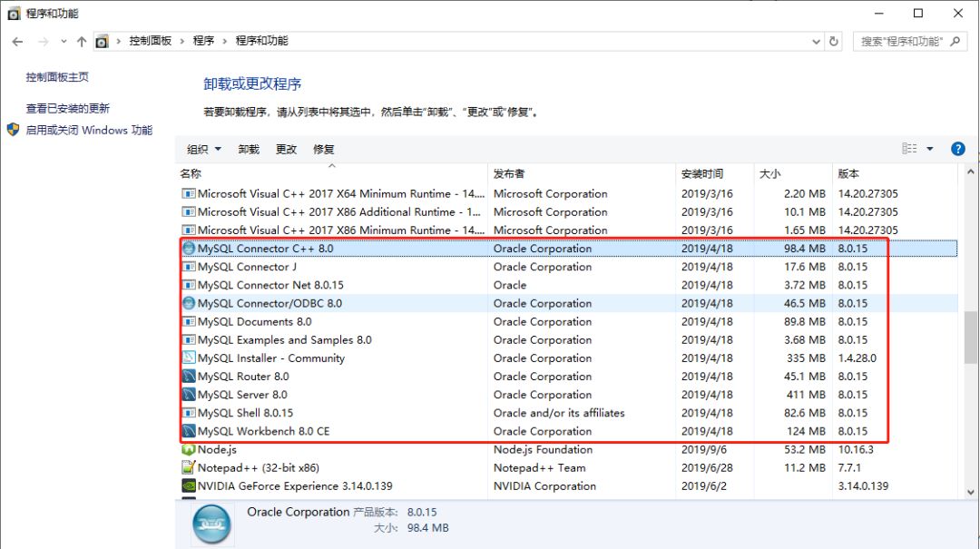980x549 pixels.
Task: Click the NVIDIA GeForce Experience icon
Action: (x=188, y=485)
